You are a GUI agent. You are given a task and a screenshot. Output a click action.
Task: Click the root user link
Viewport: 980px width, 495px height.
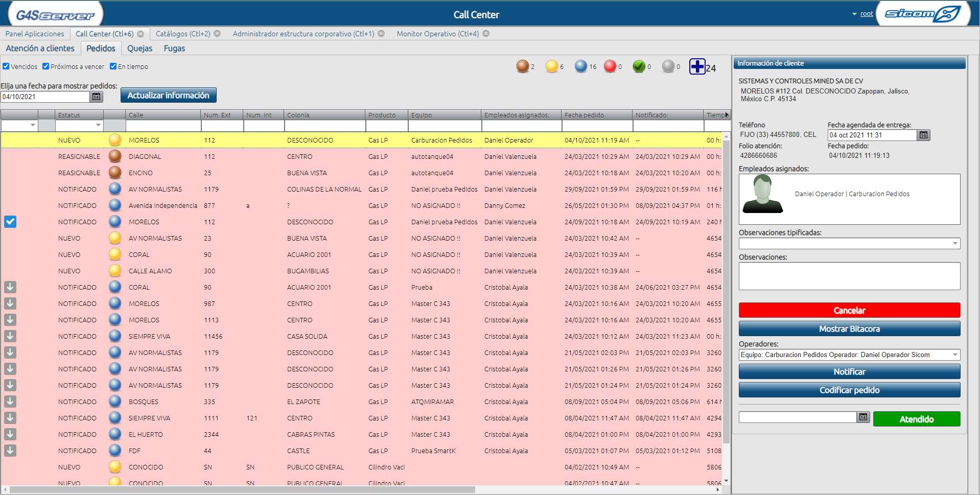[867, 14]
